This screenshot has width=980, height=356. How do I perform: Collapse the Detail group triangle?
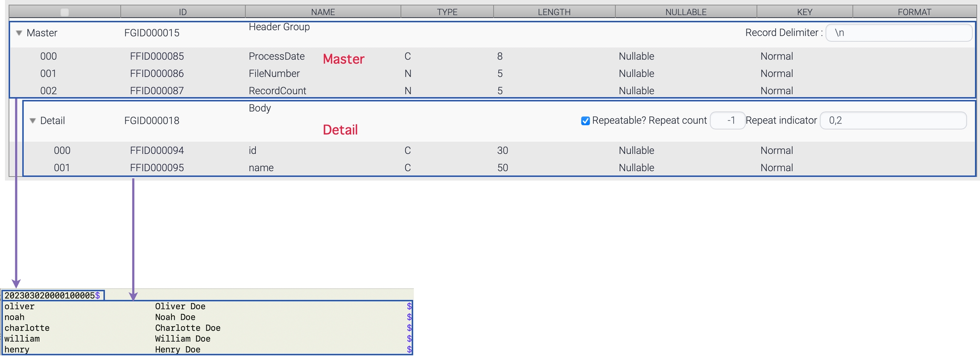(32, 121)
